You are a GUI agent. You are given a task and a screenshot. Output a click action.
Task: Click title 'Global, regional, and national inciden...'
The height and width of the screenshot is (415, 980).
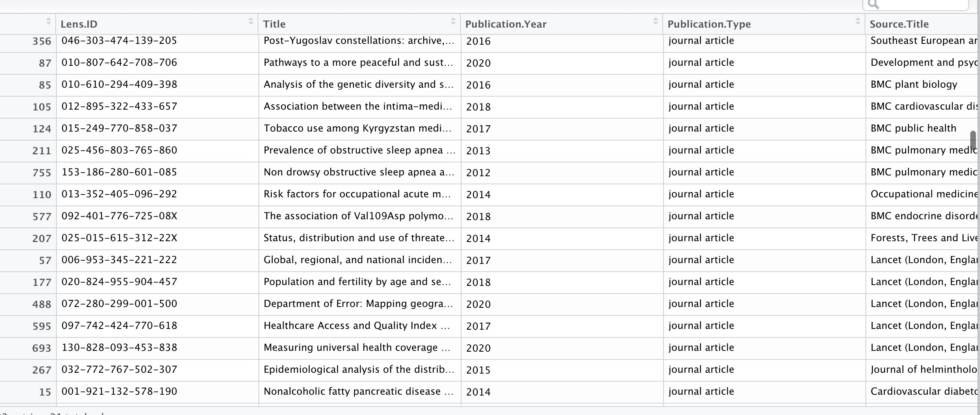358,260
